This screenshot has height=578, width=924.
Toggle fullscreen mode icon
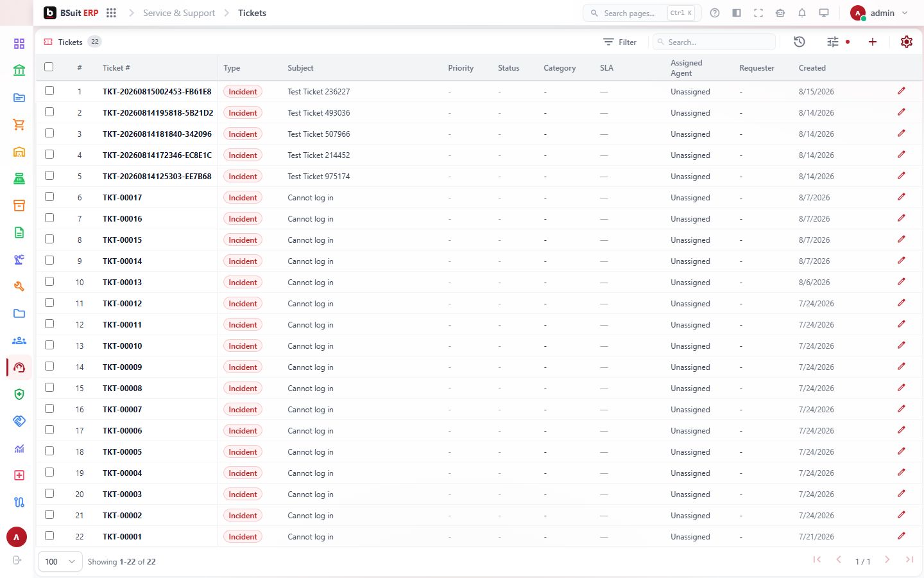758,13
